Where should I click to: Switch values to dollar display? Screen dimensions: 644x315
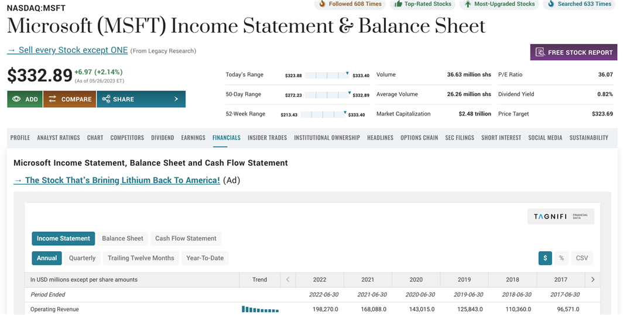pyautogui.click(x=545, y=258)
